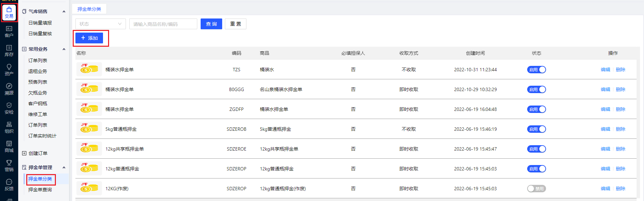Open 客户钢瓶 menu item
The image size is (644, 201).
point(38,104)
